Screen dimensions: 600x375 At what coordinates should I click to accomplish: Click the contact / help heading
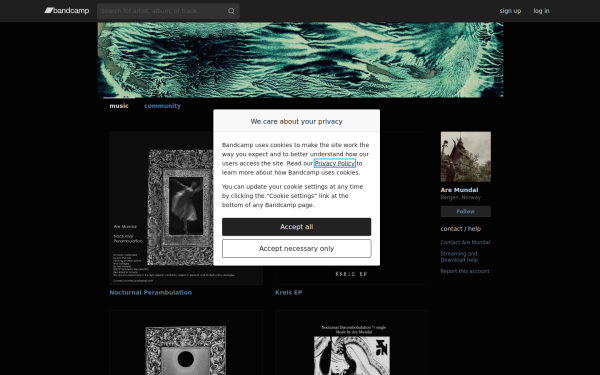point(461,229)
